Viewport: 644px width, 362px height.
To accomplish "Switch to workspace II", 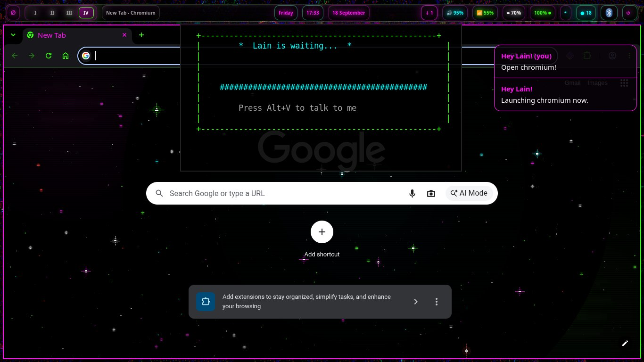I will (52, 13).
